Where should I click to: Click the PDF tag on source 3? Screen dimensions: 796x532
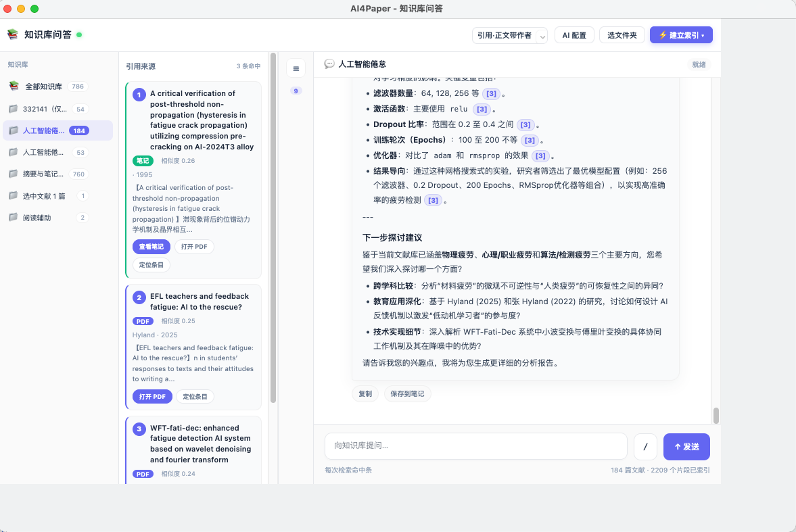coord(143,474)
